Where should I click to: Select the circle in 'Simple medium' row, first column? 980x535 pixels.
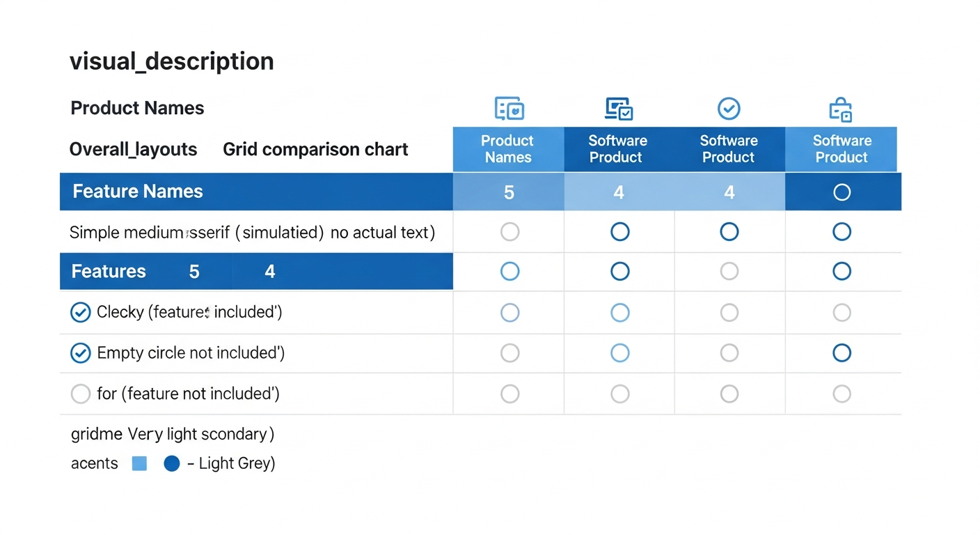coord(509,232)
